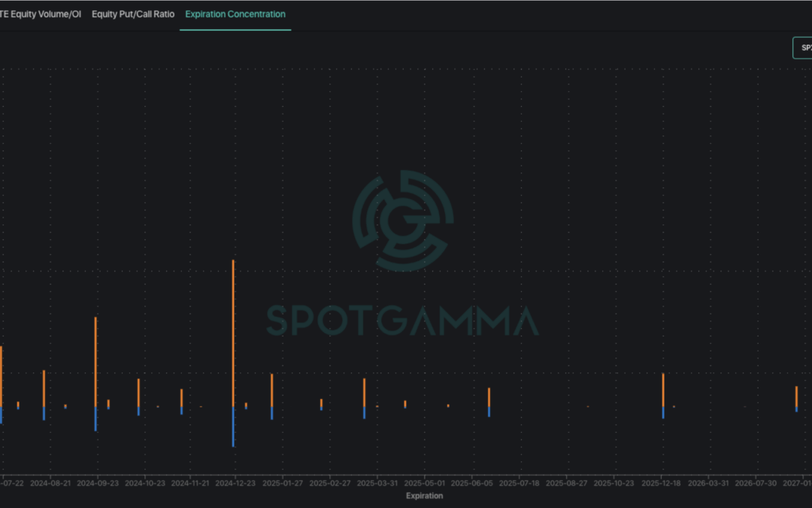Image resolution: width=812 pixels, height=508 pixels.
Task: Click the 2024-10-23 axis date label
Action: pyautogui.click(x=145, y=483)
